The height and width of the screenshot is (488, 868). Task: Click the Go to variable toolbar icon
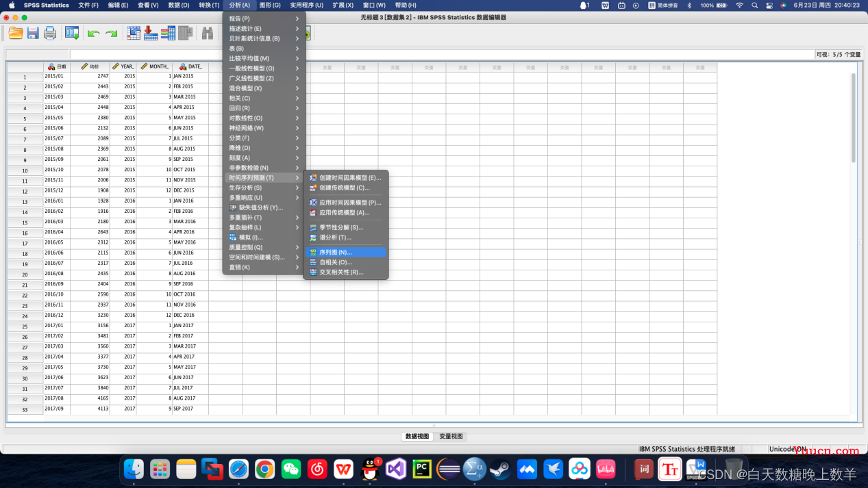(151, 33)
